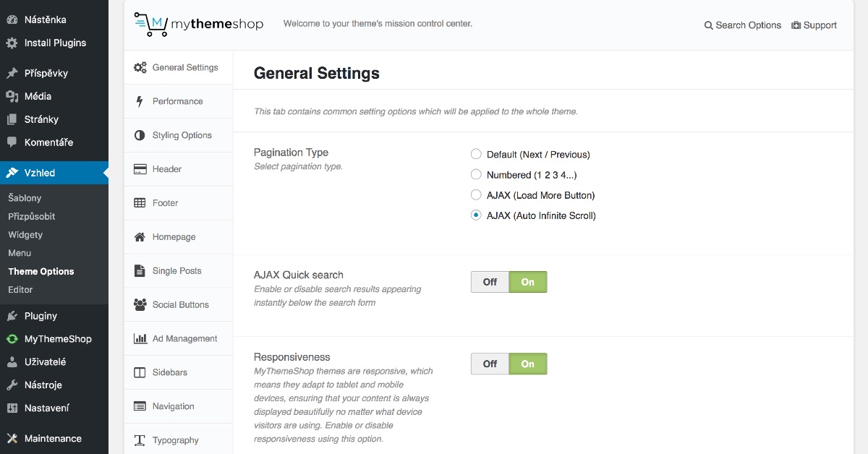Open the Pluginy admin menu

pos(41,316)
